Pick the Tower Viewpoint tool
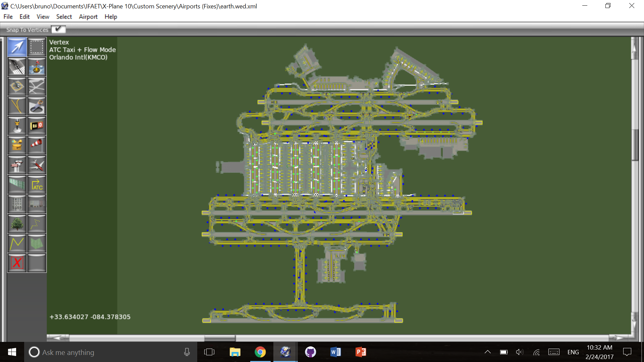 coord(17,165)
